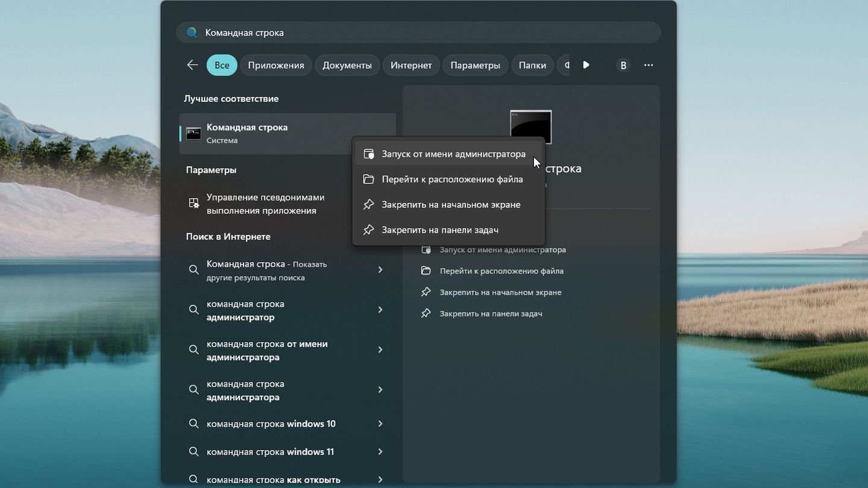Click 'Закрепить на начальном экране' in right panel
The width and height of the screenshot is (868, 488).
[x=500, y=292]
